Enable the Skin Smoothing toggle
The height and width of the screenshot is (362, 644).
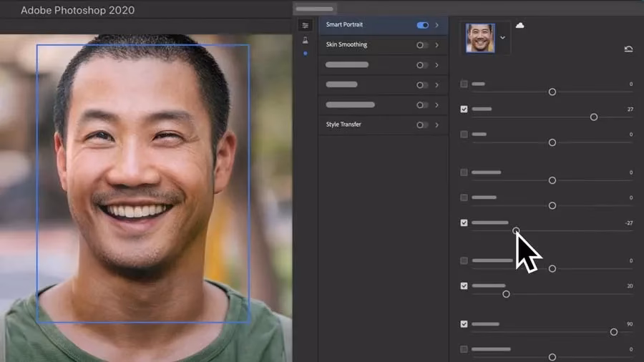point(422,45)
